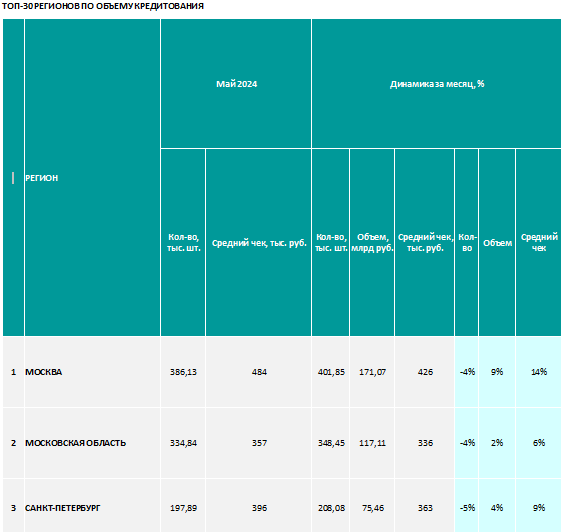Click rank number 2 cell
Image resolution: width=561 pixels, height=532 pixels.
[x=13, y=443]
